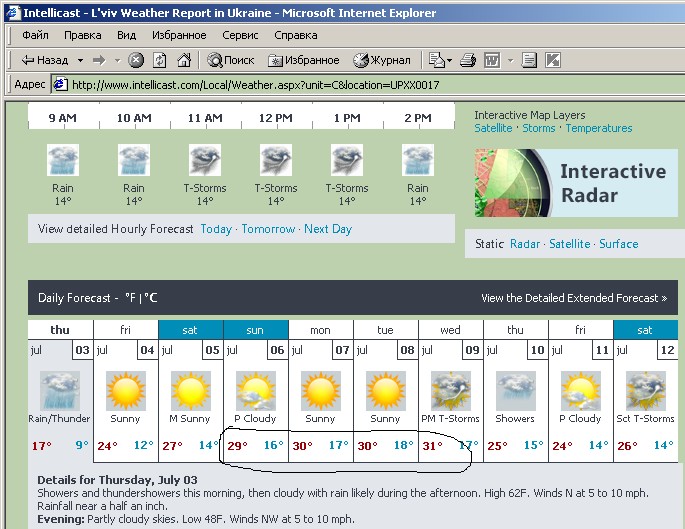This screenshot has height=529, width=685.
Task: Click the page icon in the address bar
Action: (60, 84)
